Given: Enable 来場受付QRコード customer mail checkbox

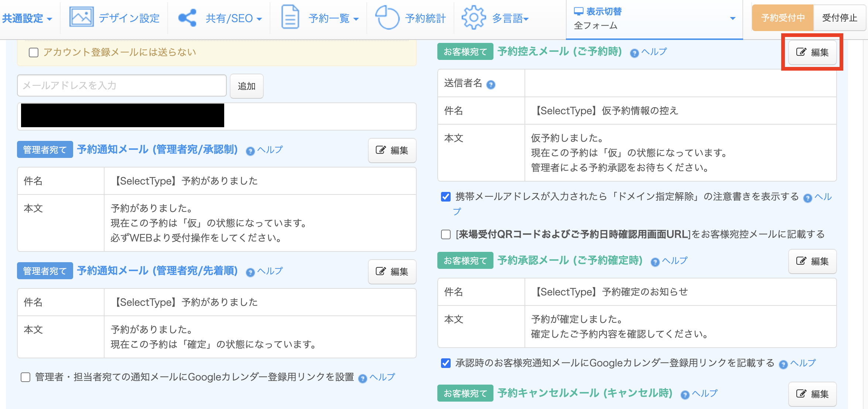Looking at the screenshot, I should (x=446, y=234).
